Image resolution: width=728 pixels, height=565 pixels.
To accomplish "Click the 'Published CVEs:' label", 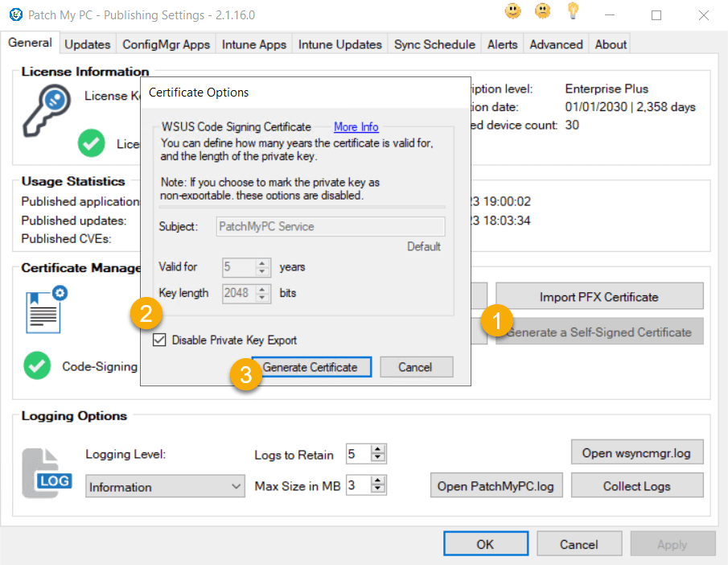I will click(x=67, y=238).
